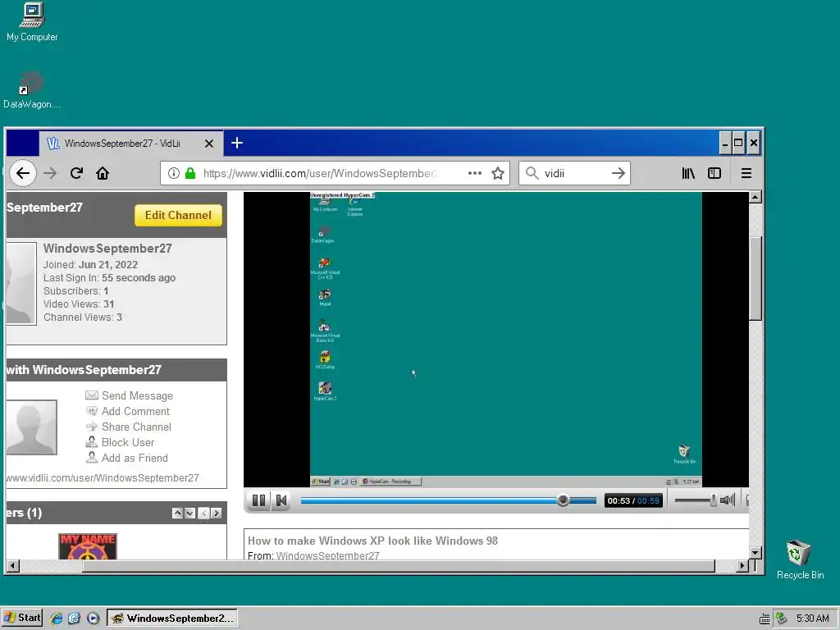Viewport: 840px width, 630px height.
Task: Select the My Computer desktop icon
Action: [32, 22]
